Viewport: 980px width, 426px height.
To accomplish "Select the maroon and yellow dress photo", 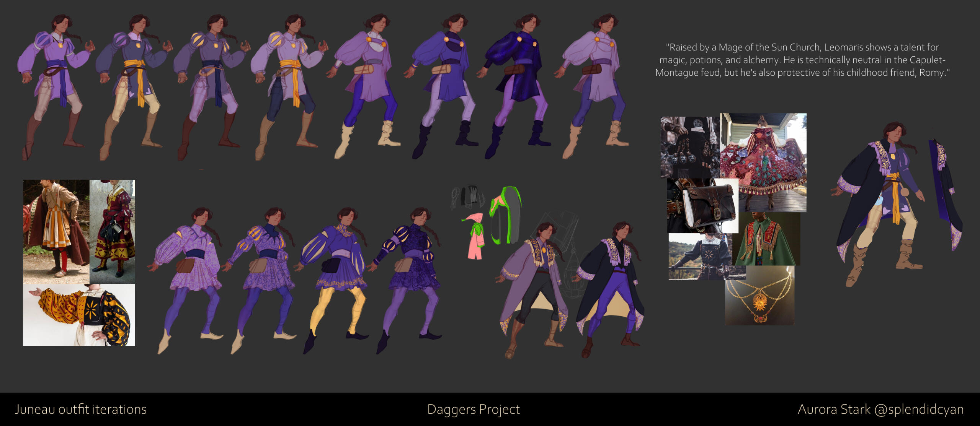I will (x=113, y=231).
